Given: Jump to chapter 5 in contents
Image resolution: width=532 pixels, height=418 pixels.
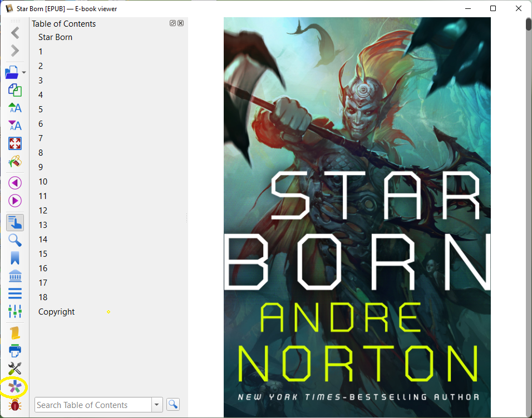Looking at the screenshot, I should click(x=41, y=110).
